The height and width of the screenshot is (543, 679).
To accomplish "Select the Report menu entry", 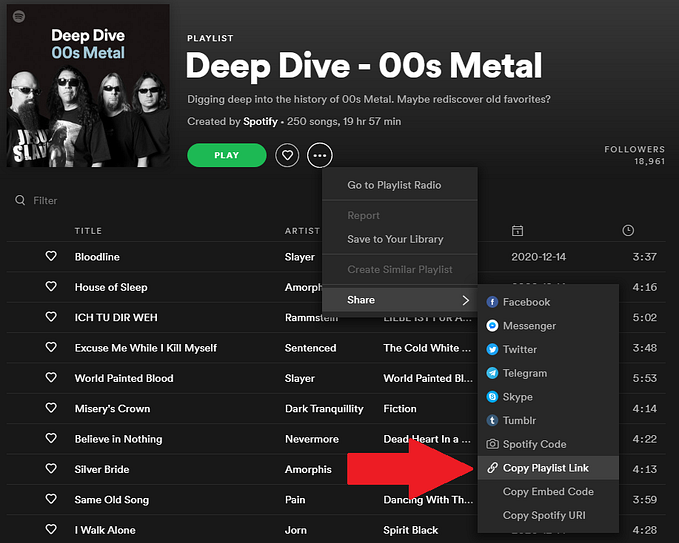I will [400, 215].
